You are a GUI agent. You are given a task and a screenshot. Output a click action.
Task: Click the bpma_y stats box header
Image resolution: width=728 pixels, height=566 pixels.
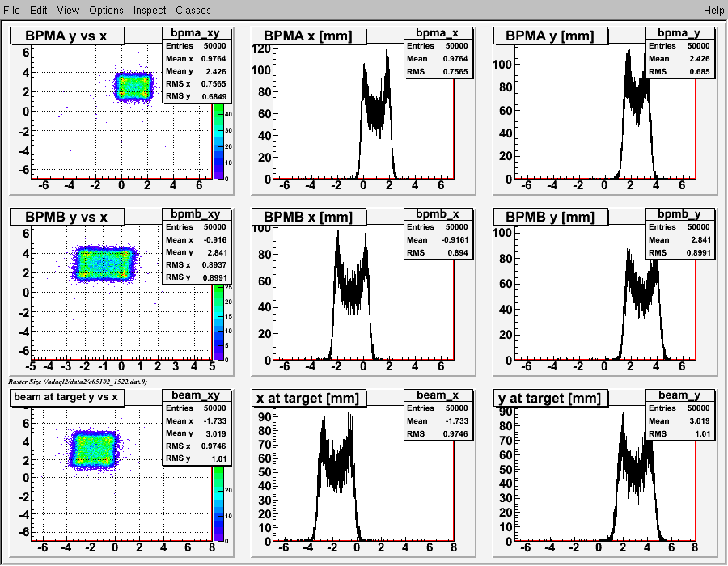click(x=679, y=33)
